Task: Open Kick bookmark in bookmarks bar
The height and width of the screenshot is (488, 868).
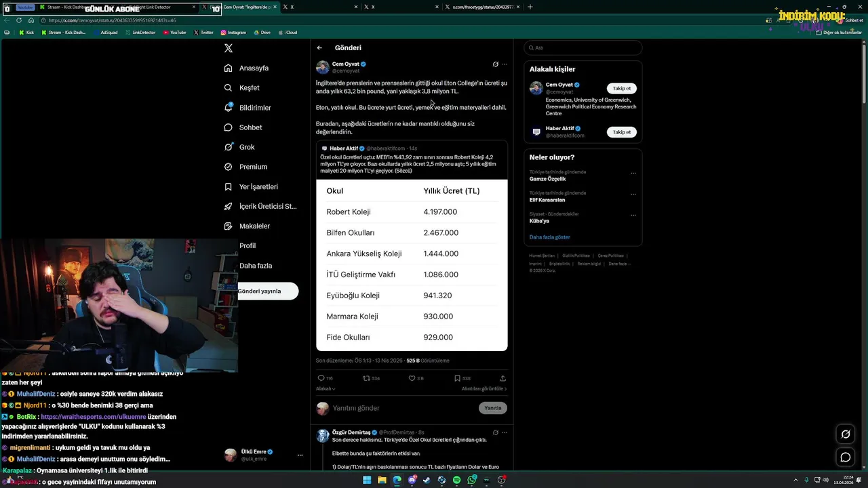Action: [x=26, y=33]
